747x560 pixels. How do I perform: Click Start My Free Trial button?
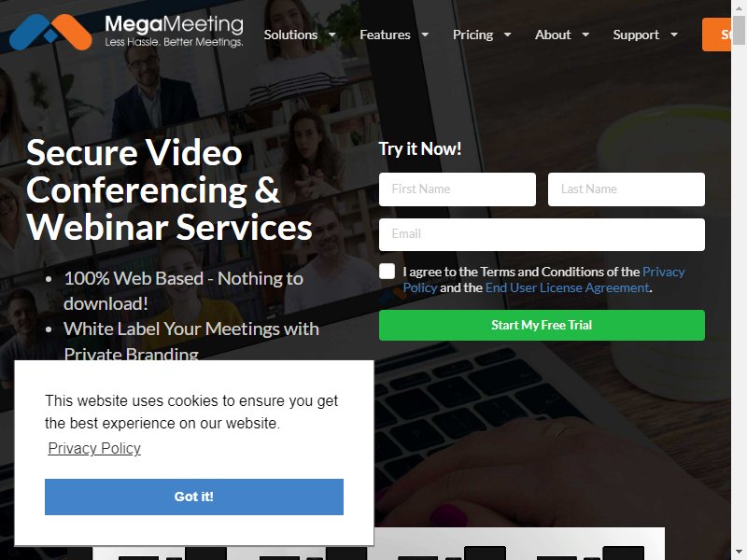pyautogui.click(x=542, y=325)
